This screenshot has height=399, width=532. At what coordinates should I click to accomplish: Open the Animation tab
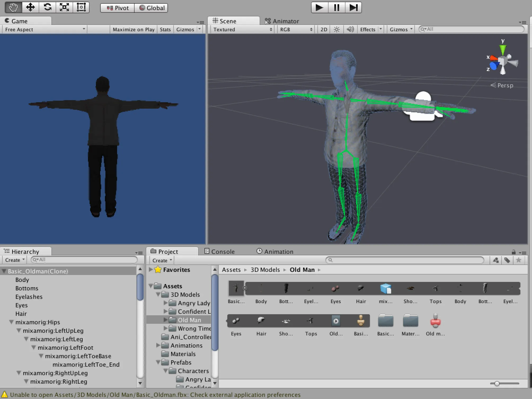(275, 251)
